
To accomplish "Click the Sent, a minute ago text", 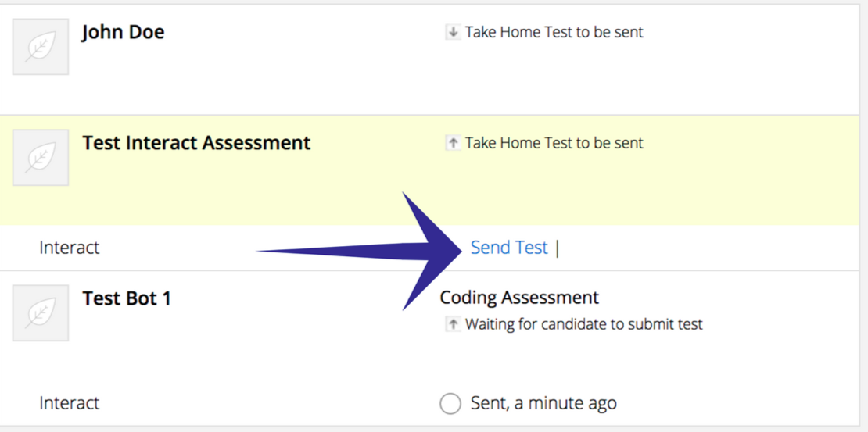I will pos(543,403).
